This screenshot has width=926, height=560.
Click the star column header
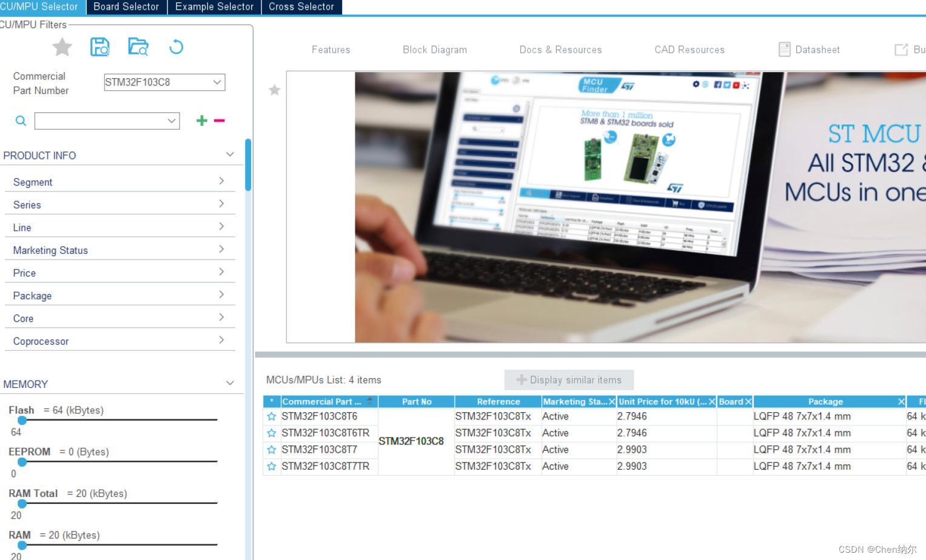pyautogui.click(x=272, y=401)
